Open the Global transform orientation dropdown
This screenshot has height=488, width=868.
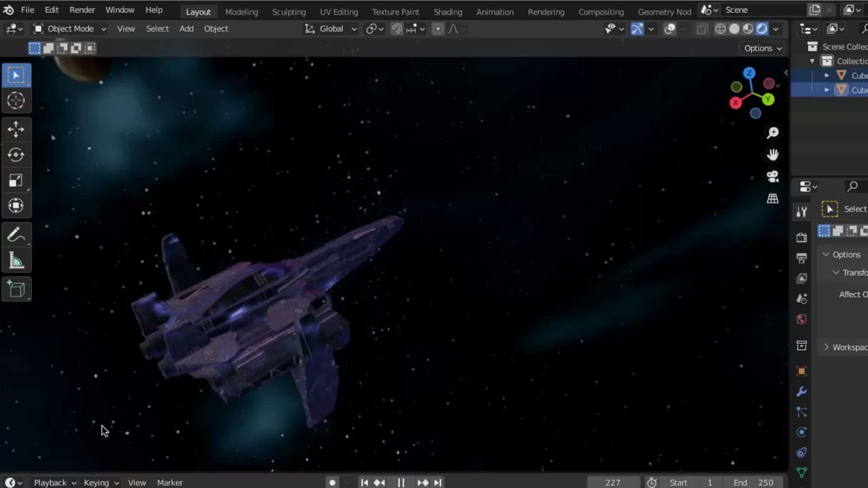click(x=331, y=29)
